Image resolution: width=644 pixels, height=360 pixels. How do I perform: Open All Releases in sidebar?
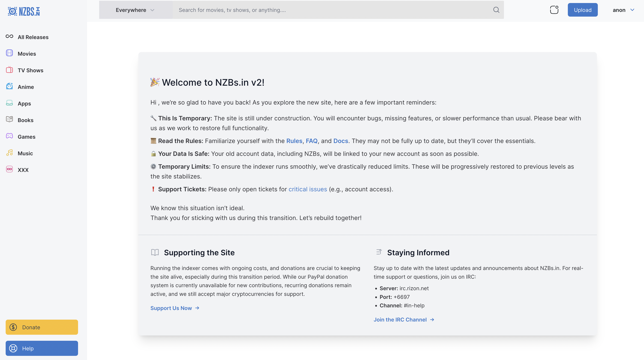point(33,37)
